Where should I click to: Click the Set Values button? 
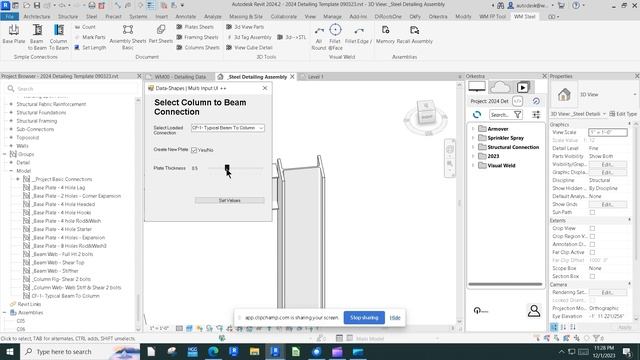click(229, 200)
